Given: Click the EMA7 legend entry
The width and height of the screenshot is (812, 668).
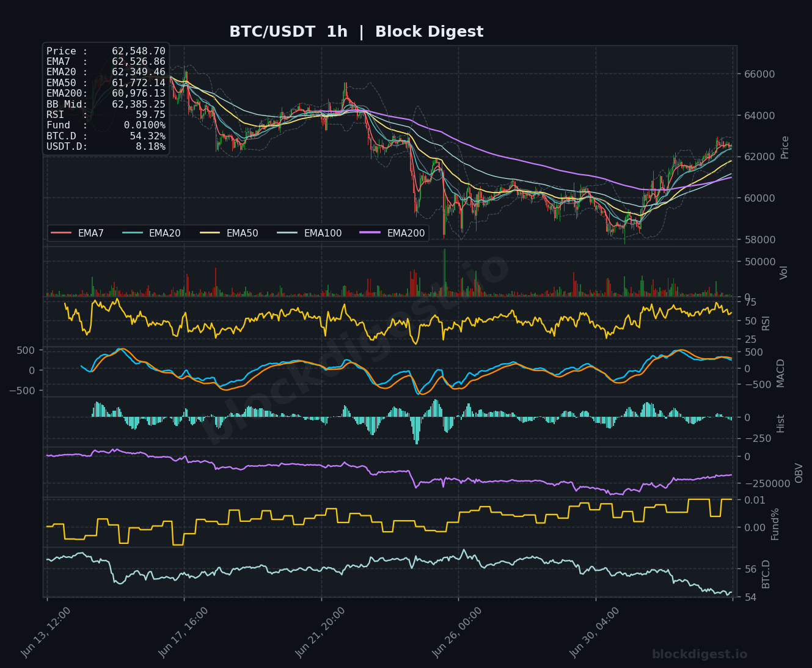Looking at the screenshot, I should tap(78, 233).
